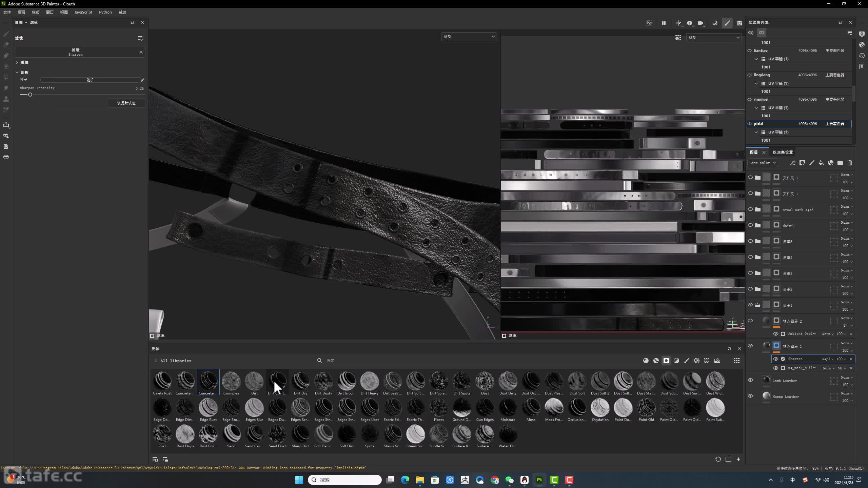Switch asset grid view size icon
Screen dimensions: 868x488
(736, 361)
